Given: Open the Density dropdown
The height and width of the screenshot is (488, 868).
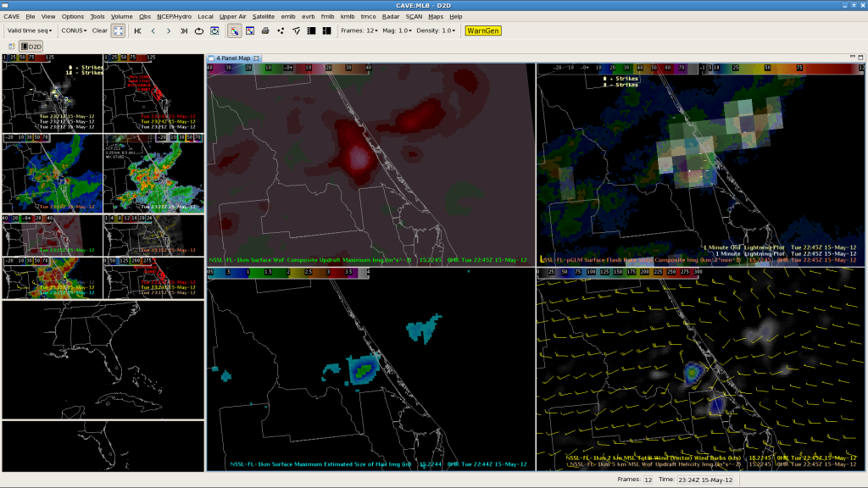Looking at the screenshot, I should point(437,30).
